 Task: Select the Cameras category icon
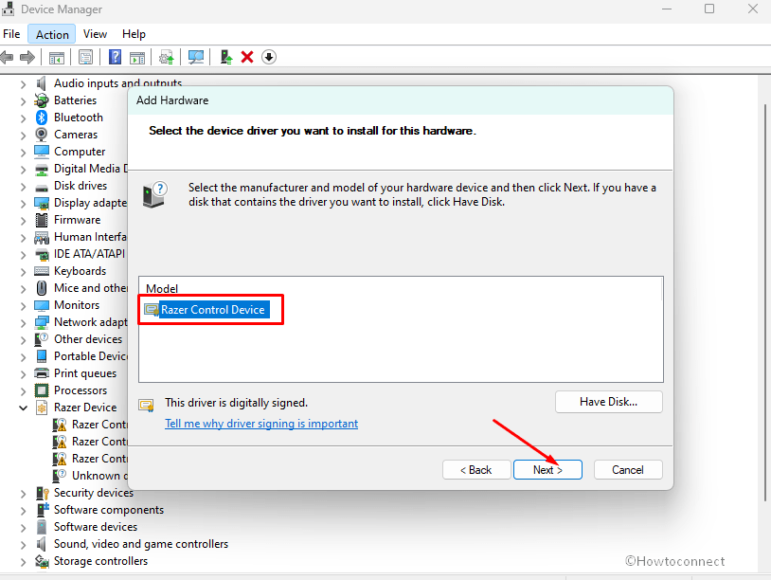[x=41, y=134]
